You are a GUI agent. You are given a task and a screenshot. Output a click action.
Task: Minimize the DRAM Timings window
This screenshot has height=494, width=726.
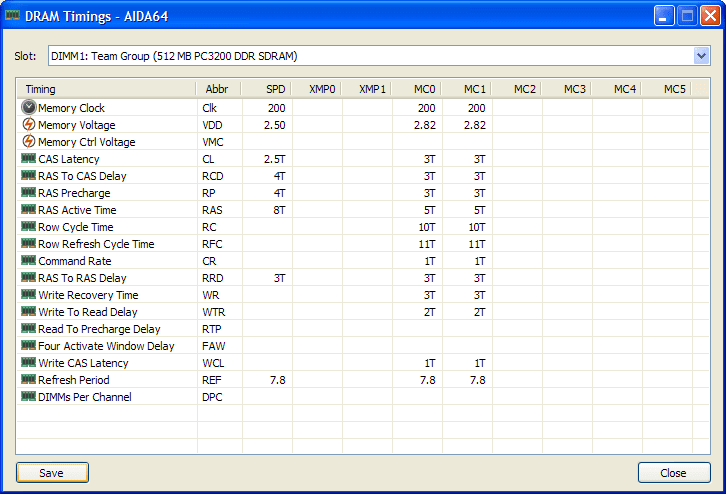point(664,16)
